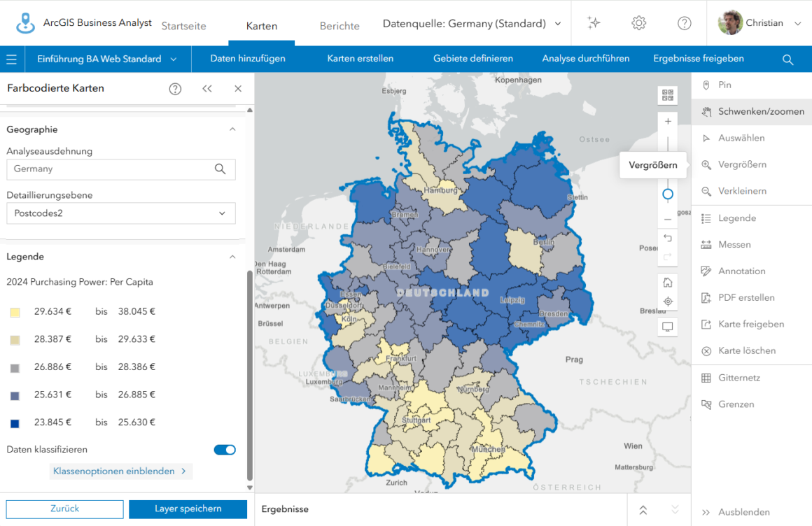
Task: Click the search magnifier in blue toolbar
Action: tap(787, 59)
